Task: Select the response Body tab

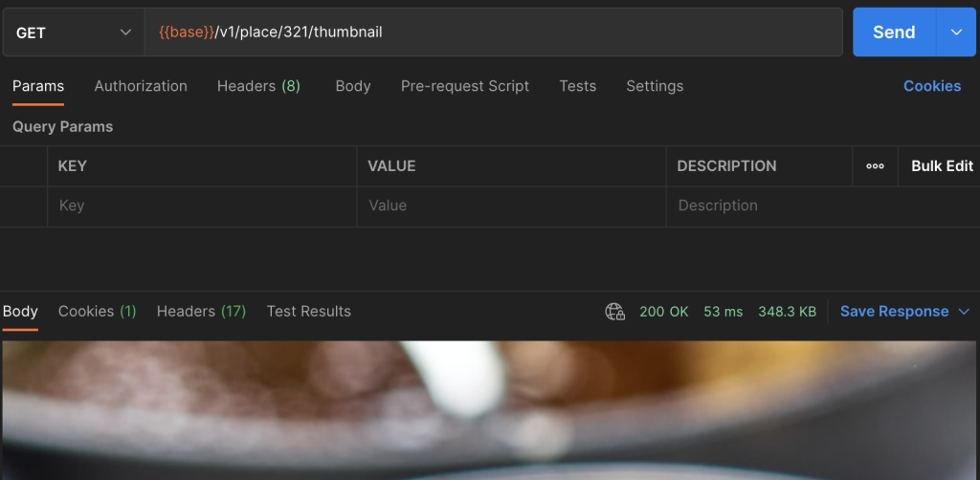Action: tap(20, 312)
